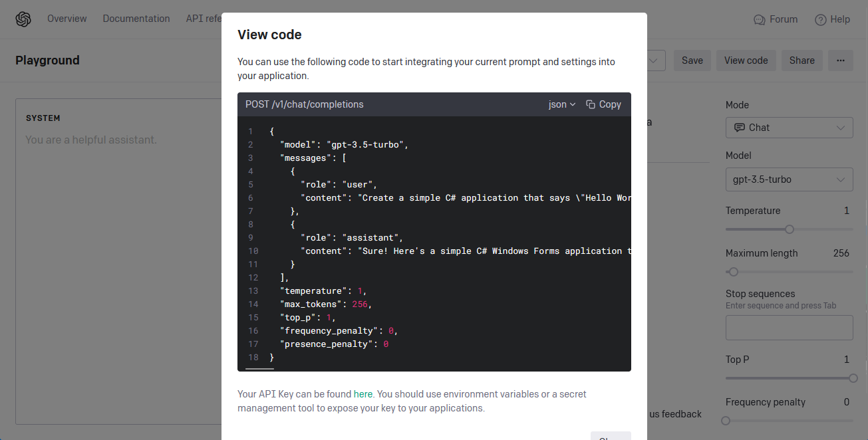Viewport: 868px width, 440px height.
Task: Click the chat icon in Mode dropdown
Action: pos(739,128)
